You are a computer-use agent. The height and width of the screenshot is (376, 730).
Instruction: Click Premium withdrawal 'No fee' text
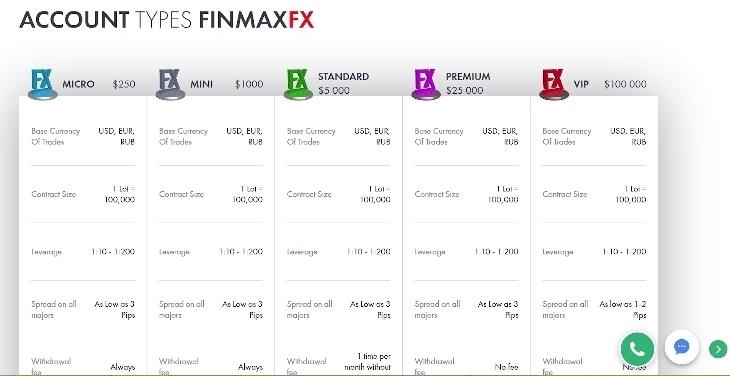(506, 367)
